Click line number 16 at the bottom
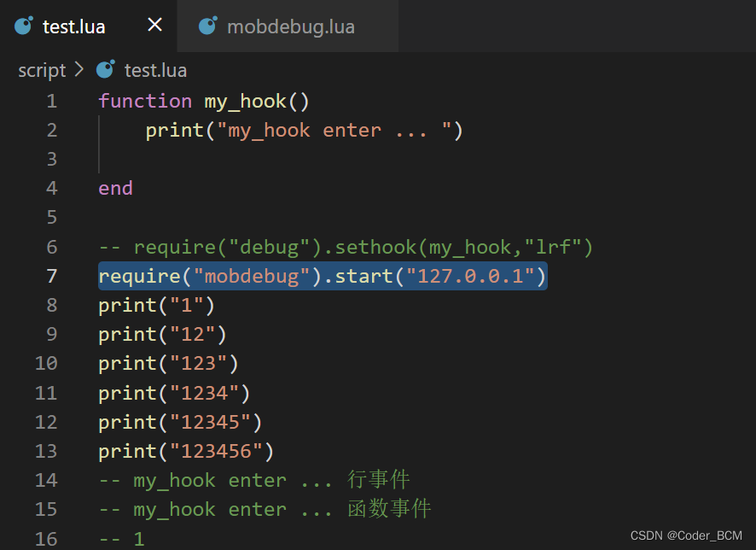This screenshot has height=550, width=756. 46,538
